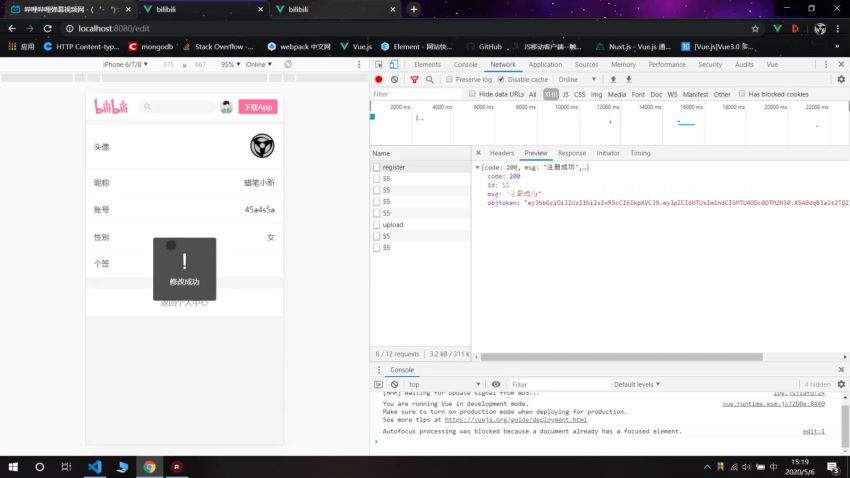Click the network filter text field
The height and width of the screenshot is (478, 850).
[417, 94]
